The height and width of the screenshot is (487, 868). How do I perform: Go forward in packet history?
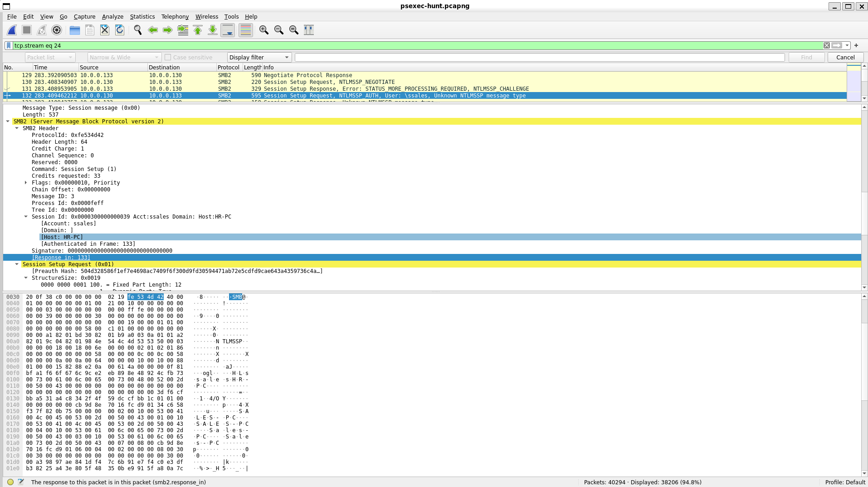[x=168, y=30]
